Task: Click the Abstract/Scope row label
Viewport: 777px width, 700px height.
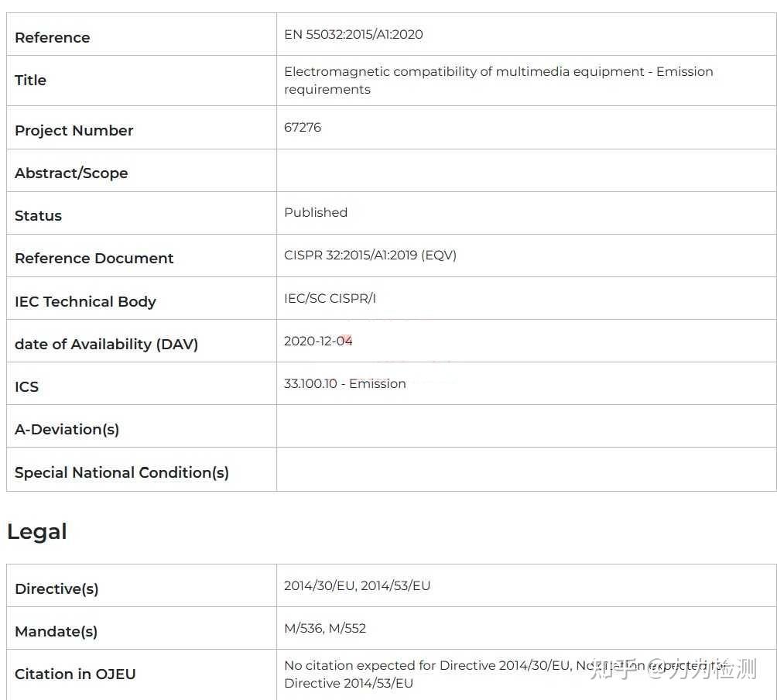Action: tap(71, 173)
